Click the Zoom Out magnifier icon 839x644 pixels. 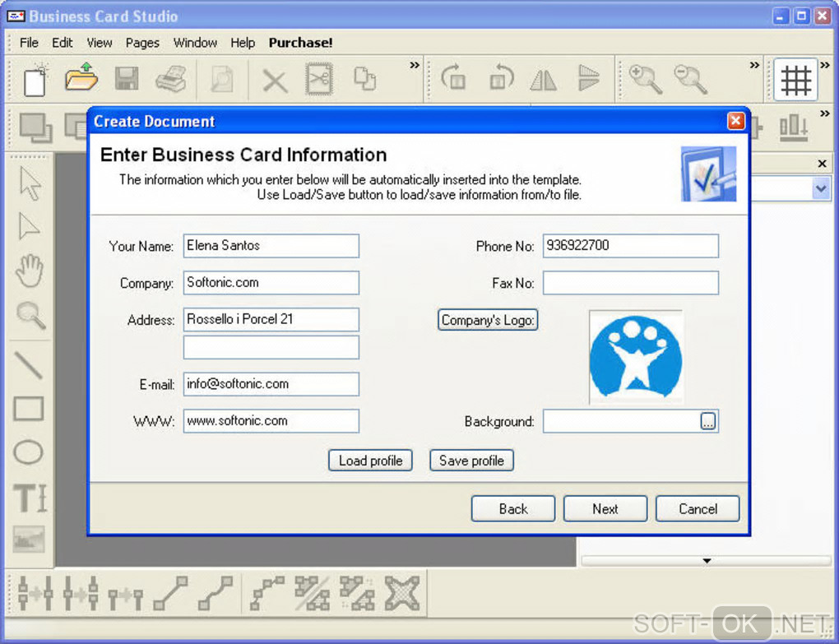[x=690, y=79]
